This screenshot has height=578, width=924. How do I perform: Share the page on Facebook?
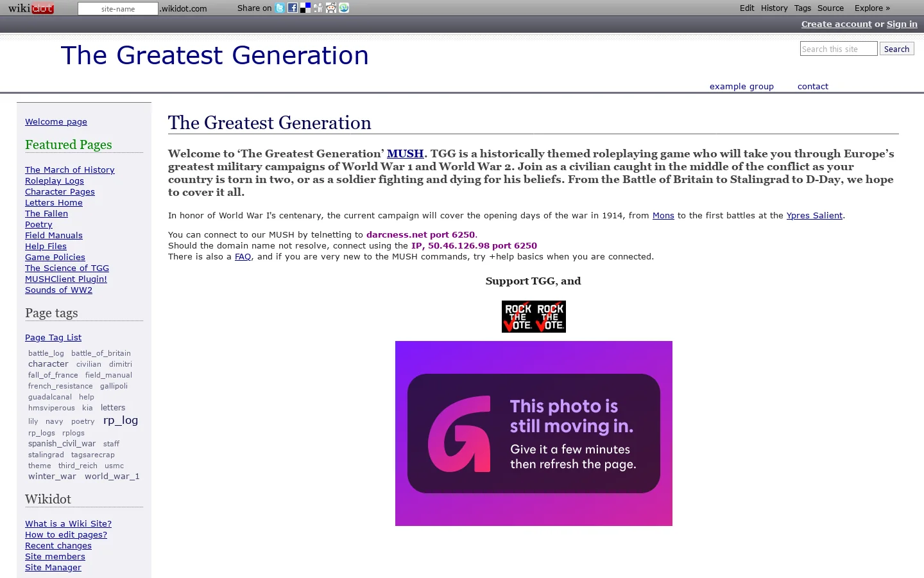pos(293,8)
